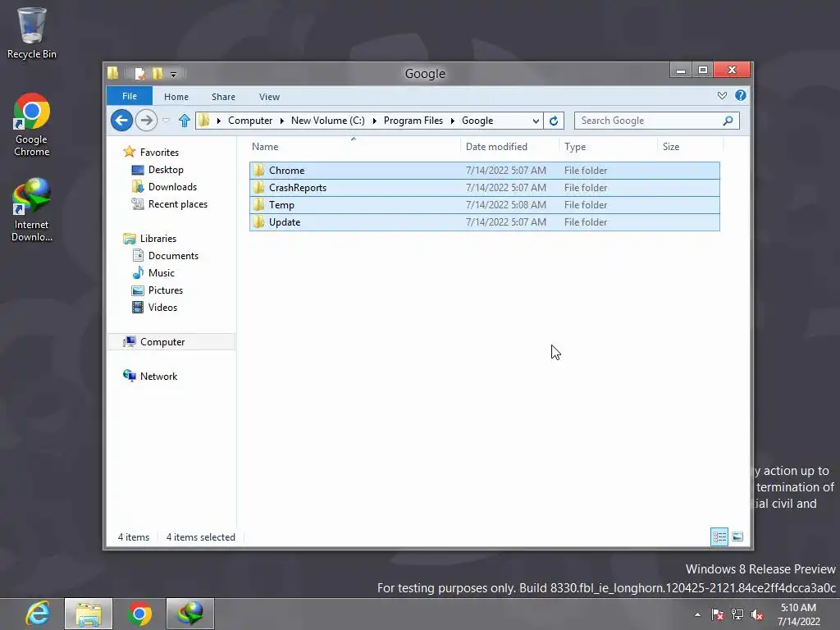Viewport: 840px width, 630px height.
Task: Show hidden tray icons arrow
Action: (697, 614)
